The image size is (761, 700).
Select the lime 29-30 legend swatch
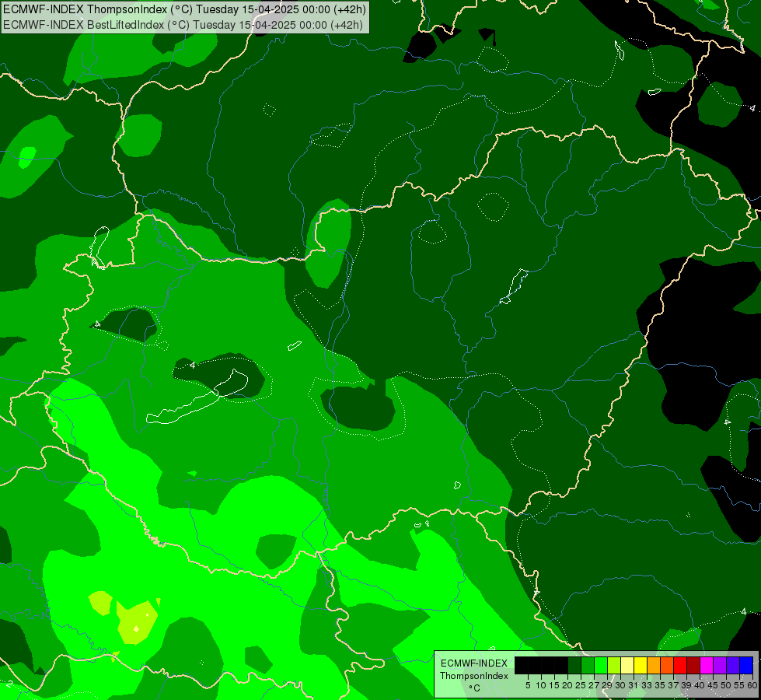tap(614, 665)
